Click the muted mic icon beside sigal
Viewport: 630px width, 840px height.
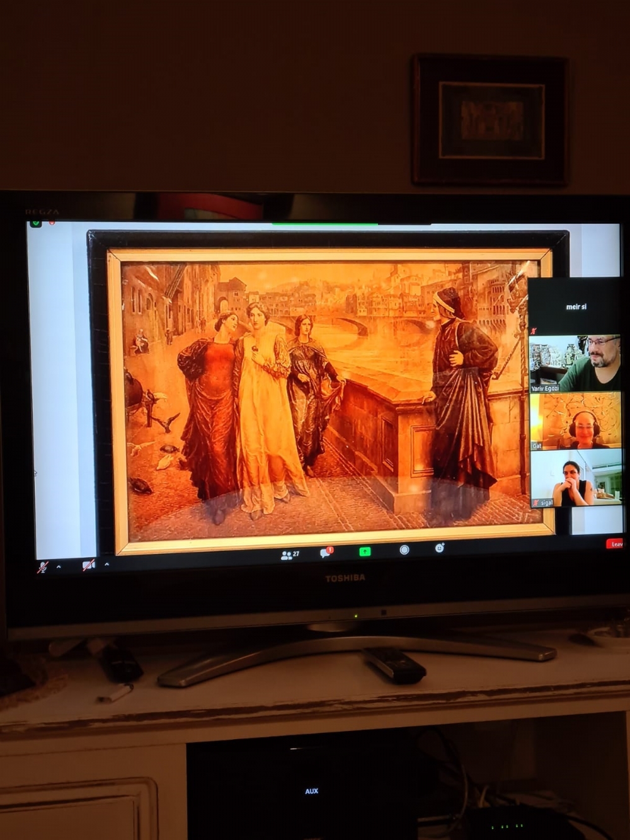tap(536, 503)
